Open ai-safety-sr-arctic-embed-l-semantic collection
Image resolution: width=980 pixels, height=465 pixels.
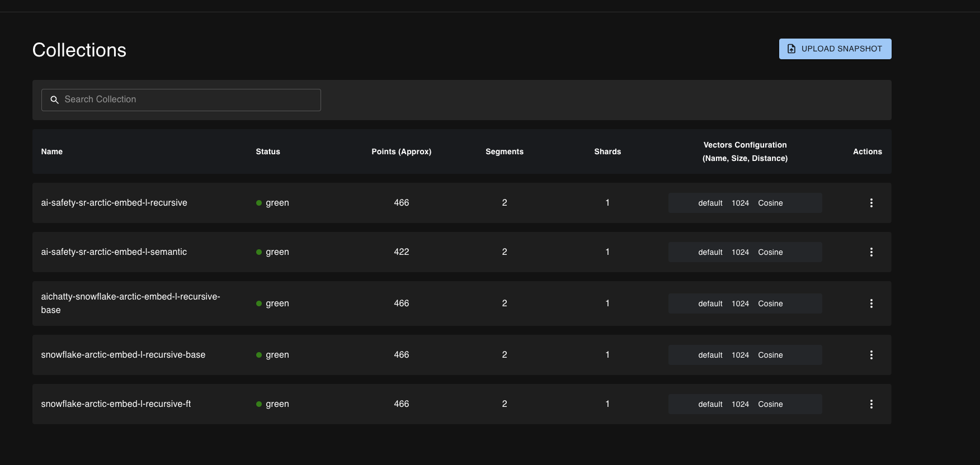(114, 252)
